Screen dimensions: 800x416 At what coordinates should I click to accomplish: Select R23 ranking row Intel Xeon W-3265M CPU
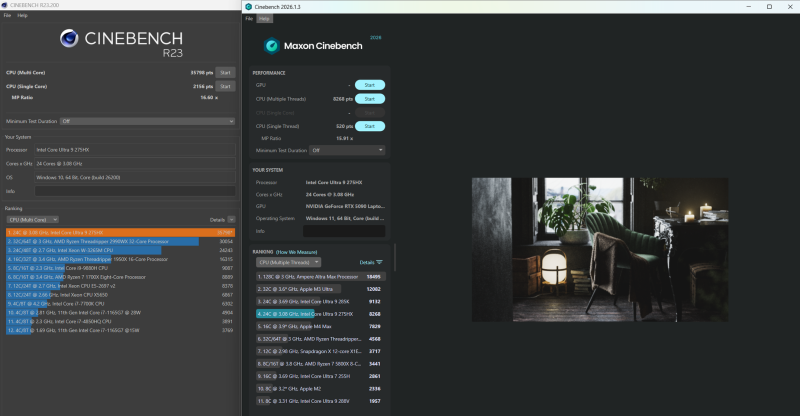(x=120, y=250)
